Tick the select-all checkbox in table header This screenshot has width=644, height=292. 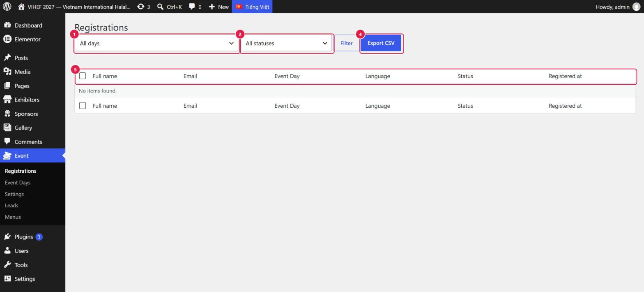pyautogui.click(x=83, y=76)
